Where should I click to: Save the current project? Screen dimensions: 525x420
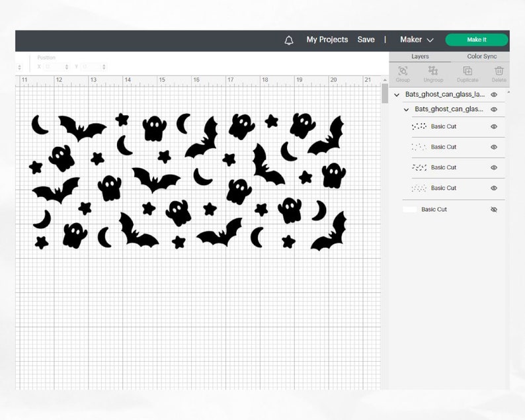[366, 40]
